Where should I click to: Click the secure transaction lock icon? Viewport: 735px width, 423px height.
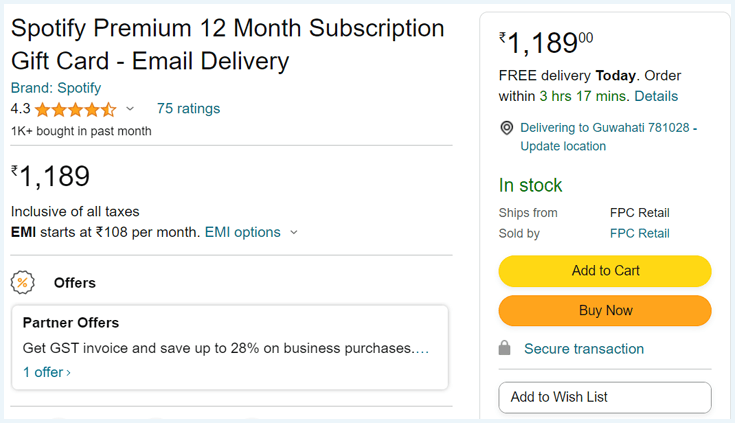tap(504, 348)
